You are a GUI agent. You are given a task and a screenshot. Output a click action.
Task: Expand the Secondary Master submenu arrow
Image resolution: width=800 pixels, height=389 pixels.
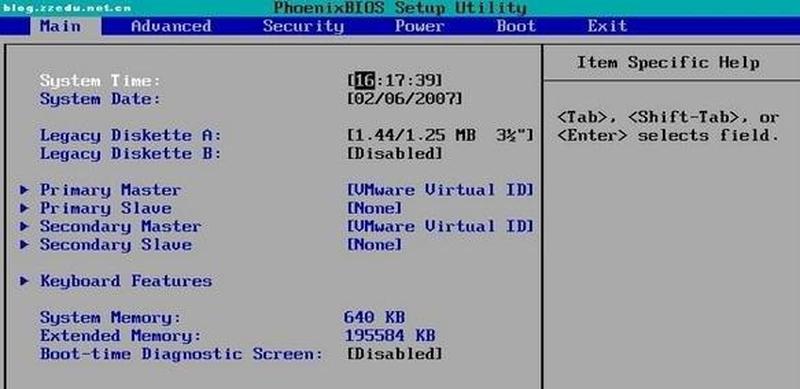click(24, 227)
